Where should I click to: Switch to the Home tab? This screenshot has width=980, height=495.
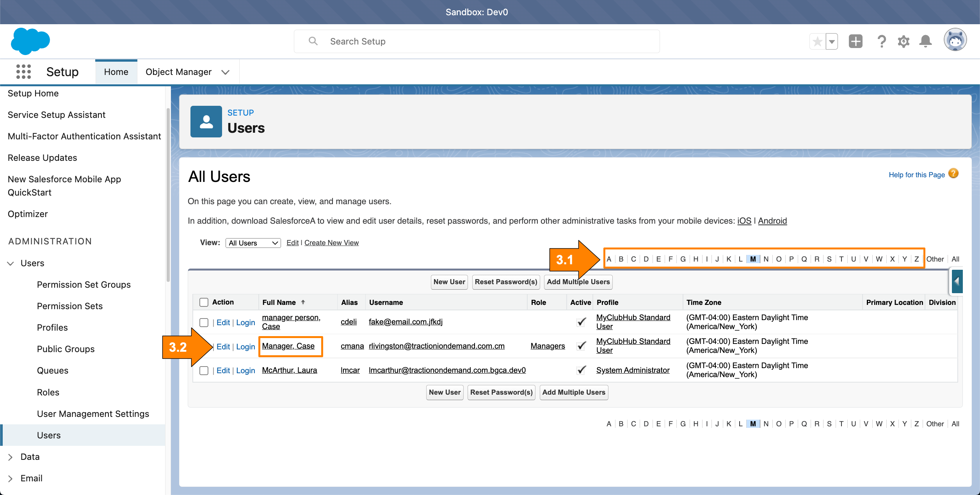[116, 72]
